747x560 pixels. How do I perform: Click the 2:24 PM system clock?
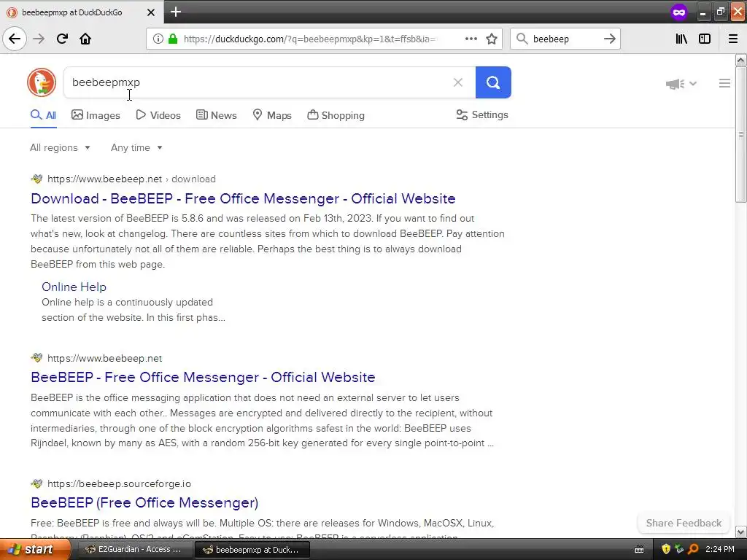point(719,549)
